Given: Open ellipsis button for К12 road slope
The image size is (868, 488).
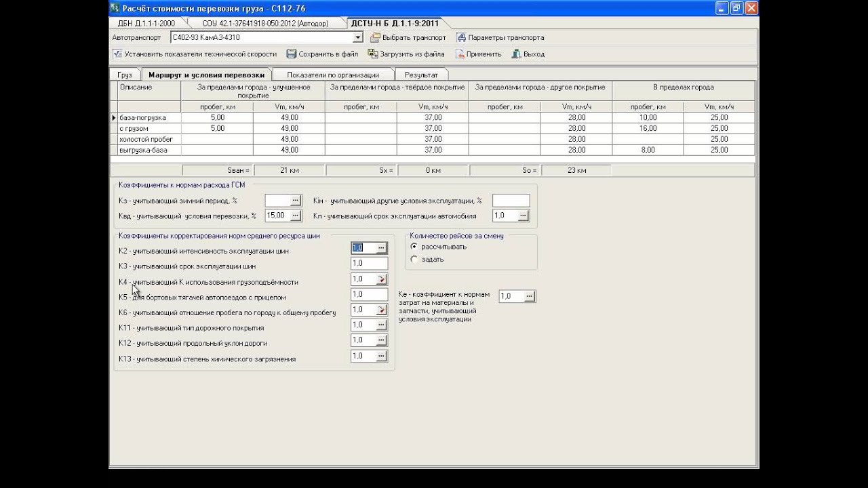Looking at the screenshot, I should [x=381, y=340].
